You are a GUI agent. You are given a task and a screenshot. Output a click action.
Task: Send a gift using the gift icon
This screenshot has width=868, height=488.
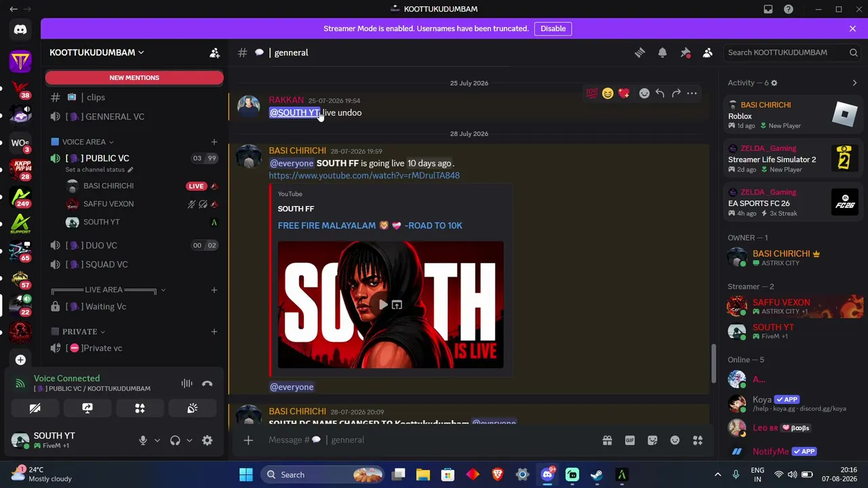(608, 441)
